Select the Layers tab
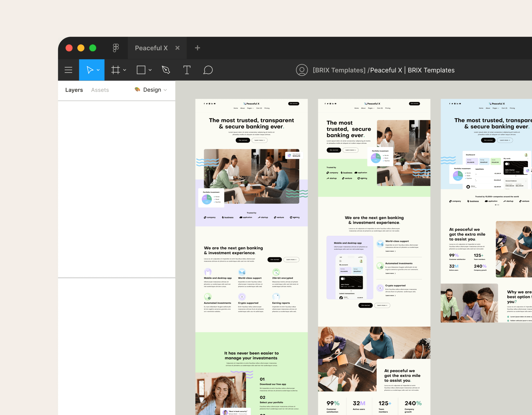532x415 pixels. pyautogui.click(x=74, y=90)
